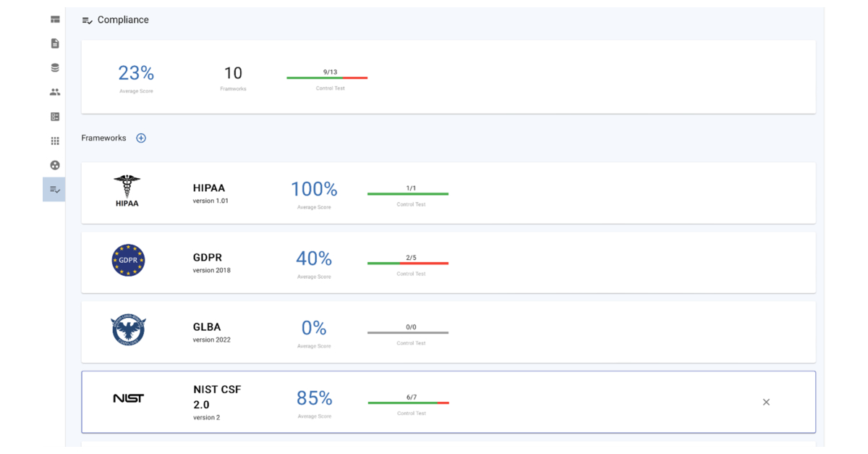Click the 9/13 Control Test progress bar

[327, 77]
